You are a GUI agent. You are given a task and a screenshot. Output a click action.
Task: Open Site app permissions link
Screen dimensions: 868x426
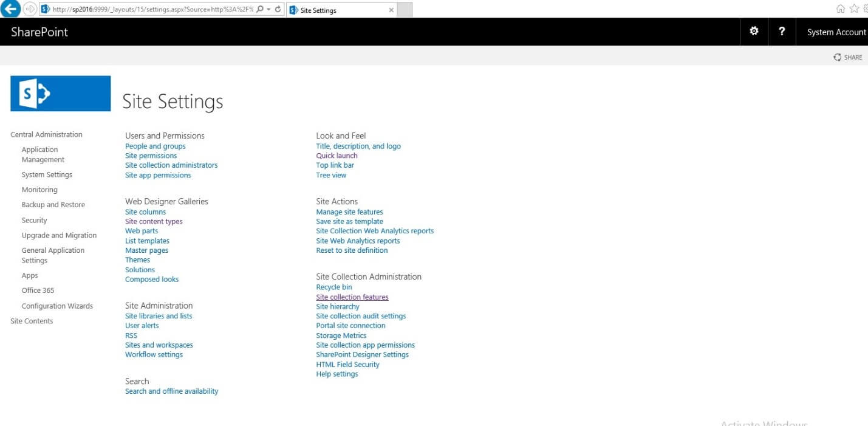point(158,176)
